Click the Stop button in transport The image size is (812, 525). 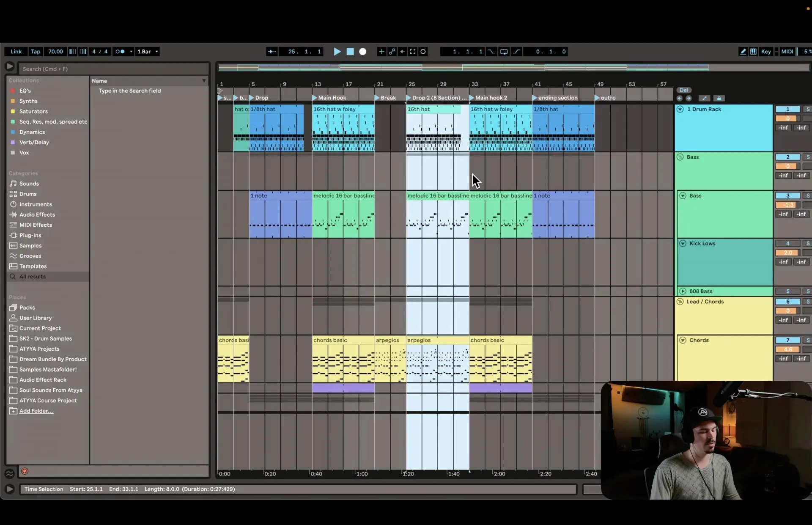(350, 52)
